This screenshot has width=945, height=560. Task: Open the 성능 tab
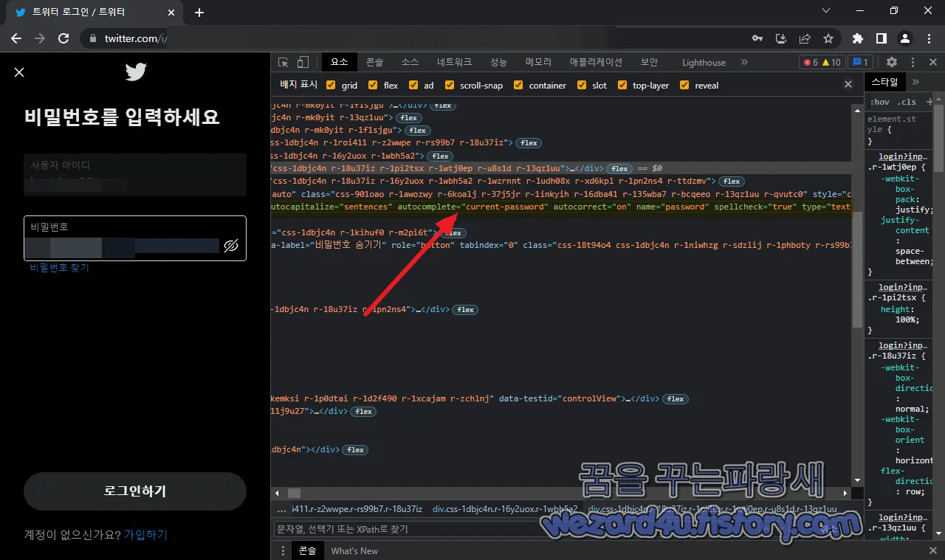click(499, 63)
